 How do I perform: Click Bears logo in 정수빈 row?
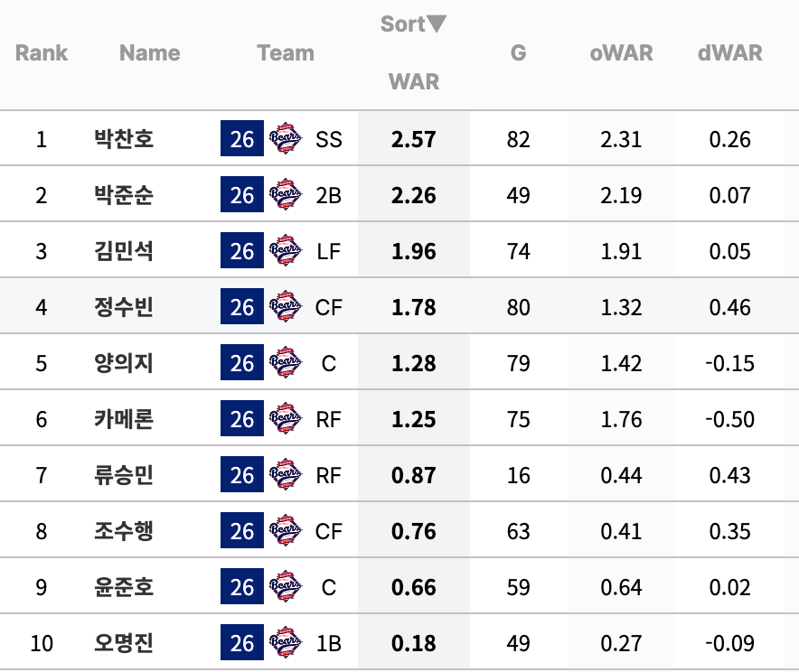point(285,306)
